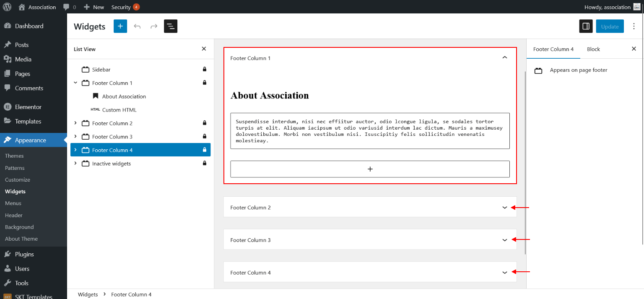Expand the Footer Column 4 widget area

pos(504,273)
